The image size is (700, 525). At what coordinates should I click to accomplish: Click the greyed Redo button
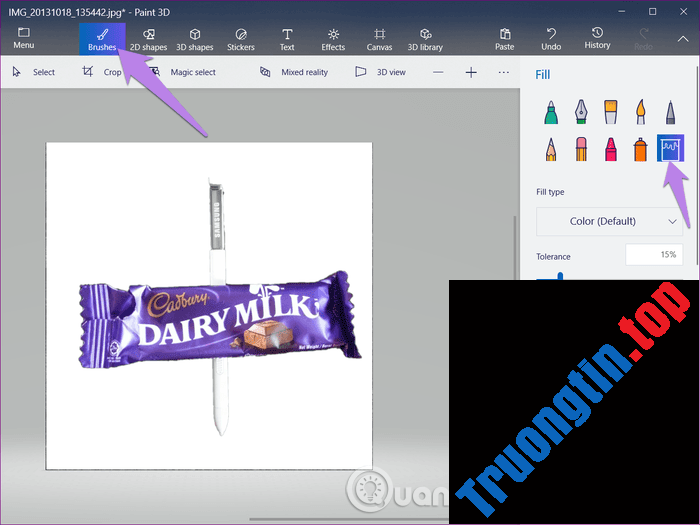pos(643,39)
